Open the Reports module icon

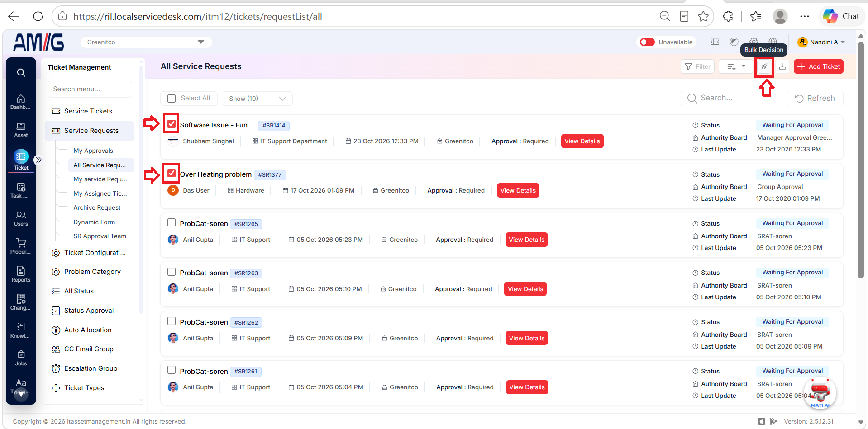pyautogui.click(x=21, y=274)
